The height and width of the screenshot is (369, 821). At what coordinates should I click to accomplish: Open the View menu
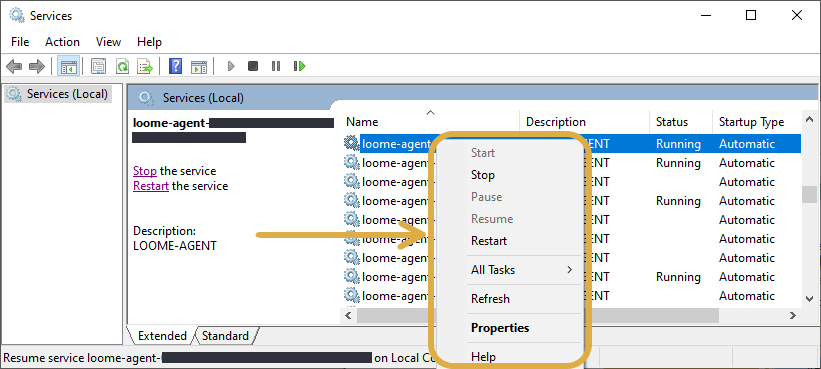[108, 42]
